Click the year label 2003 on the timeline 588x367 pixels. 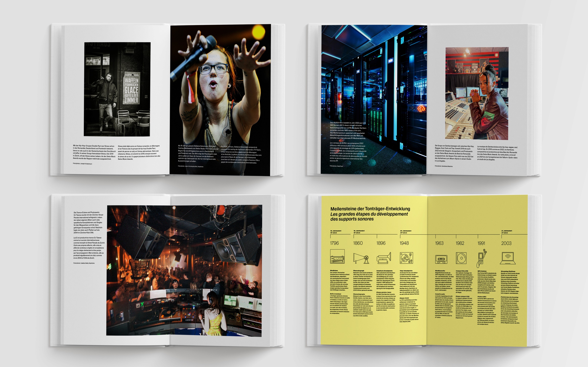(506, 243)
